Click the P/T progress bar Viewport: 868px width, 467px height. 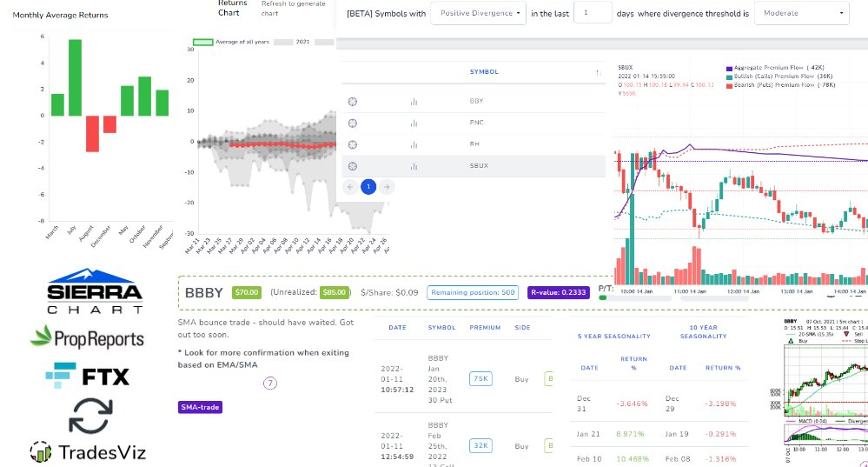635,298
